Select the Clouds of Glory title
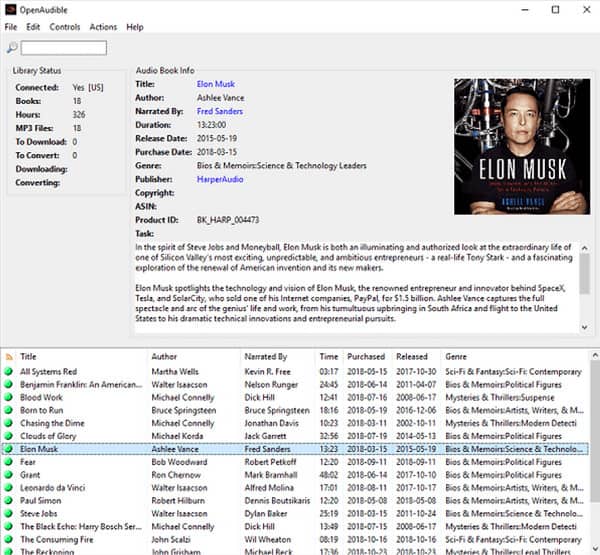 point(48,436)
